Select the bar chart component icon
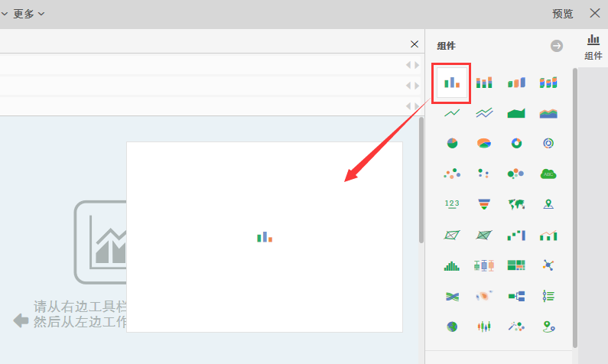The image size is (608, 364). coord(452,83)
